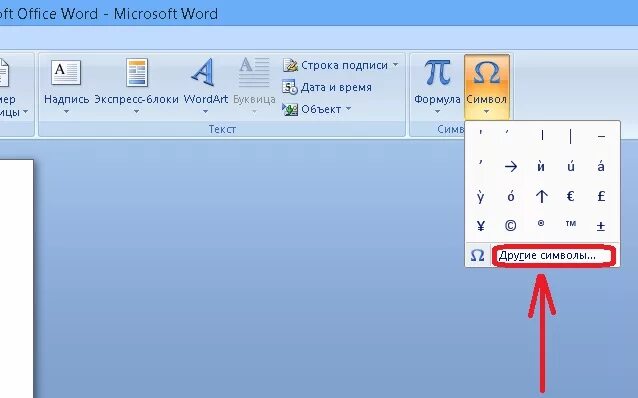The width and height of the screenshot is (638, 398).
Task: Expand the arrow under WordArt
Action: pos(205,111)
